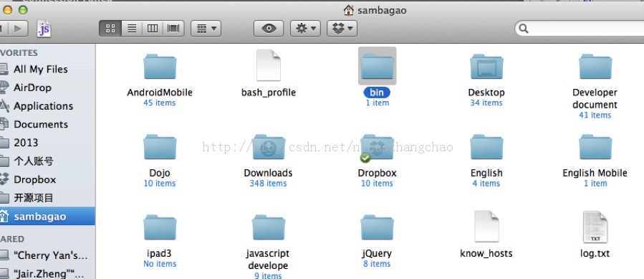Select "Jair.Zheng" shared computer

click(x=48, y=273)
